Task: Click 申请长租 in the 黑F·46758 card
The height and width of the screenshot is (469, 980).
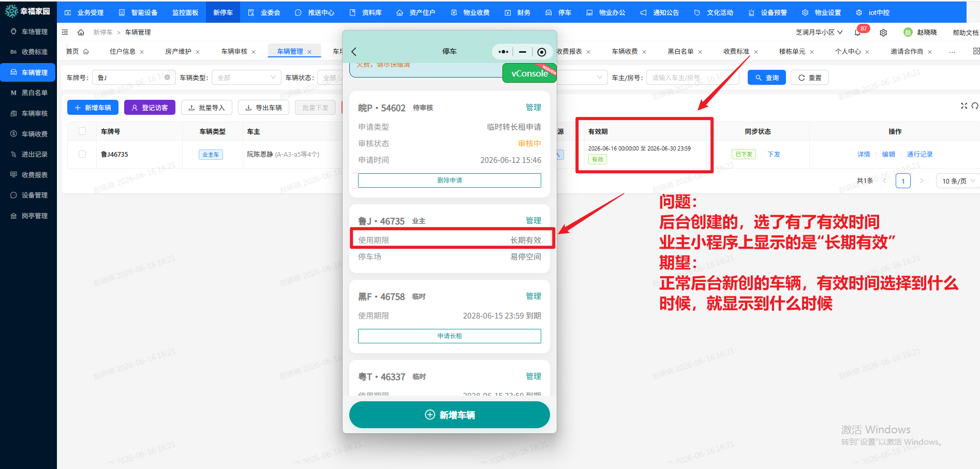Action: point(449,336)
